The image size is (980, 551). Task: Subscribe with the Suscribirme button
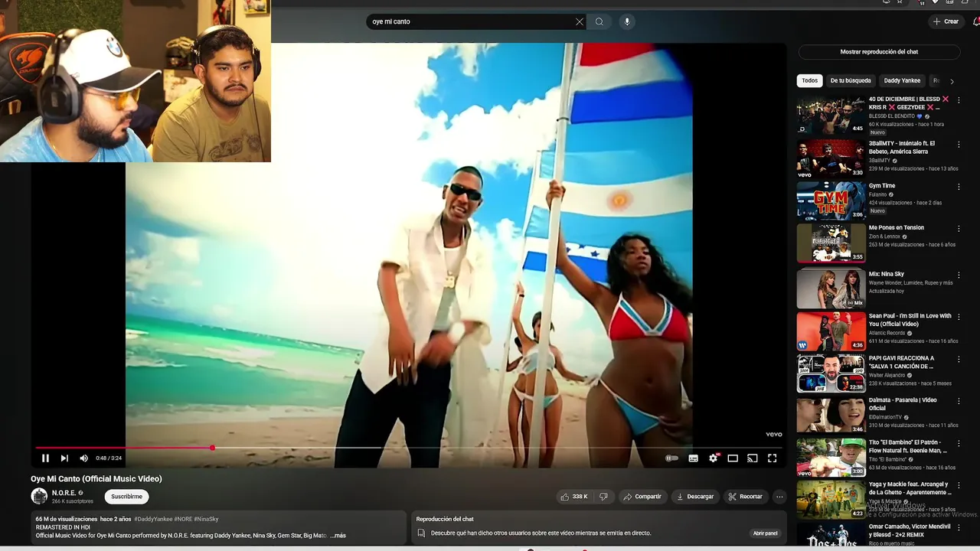[126, 497]
